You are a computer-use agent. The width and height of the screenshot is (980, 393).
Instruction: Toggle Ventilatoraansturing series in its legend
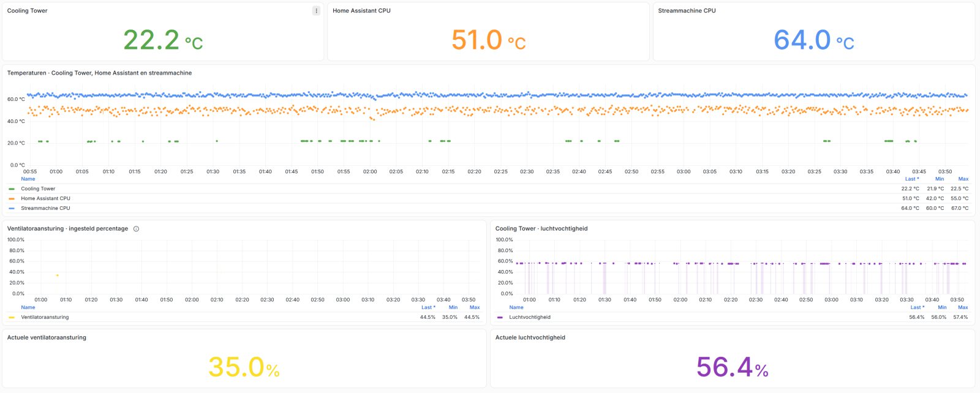[45, 318]
